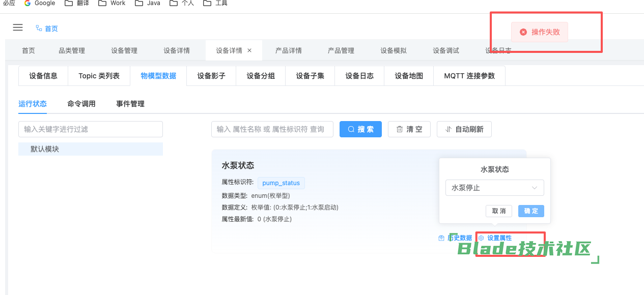Click the 搜索 search button

pyautogui.click(x=360, y=129)
